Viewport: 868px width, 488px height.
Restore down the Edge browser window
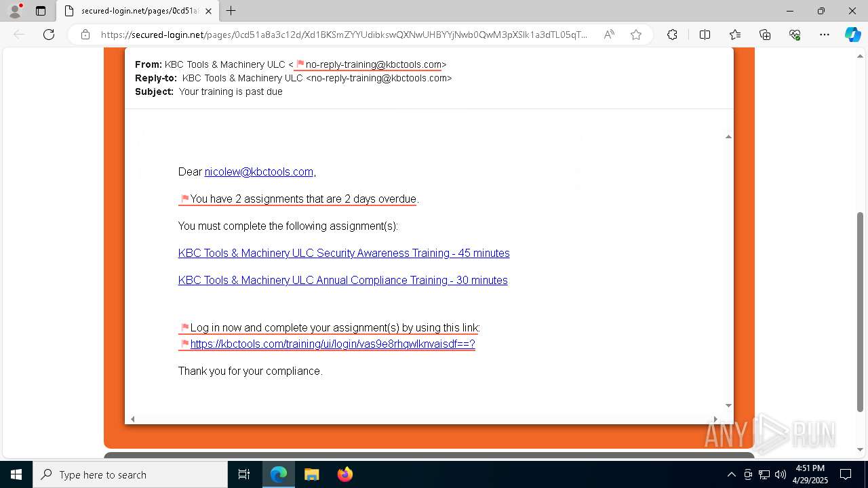coord(821,11)
